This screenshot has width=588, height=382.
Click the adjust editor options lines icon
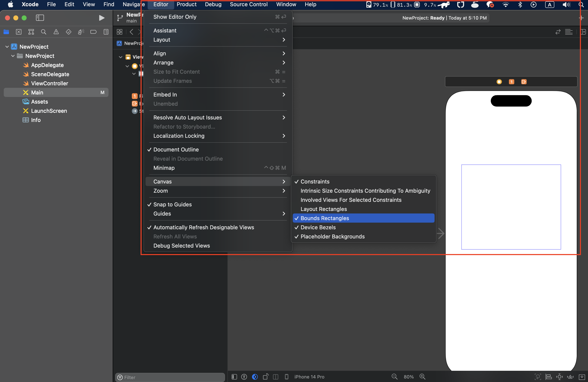point(569,32)
